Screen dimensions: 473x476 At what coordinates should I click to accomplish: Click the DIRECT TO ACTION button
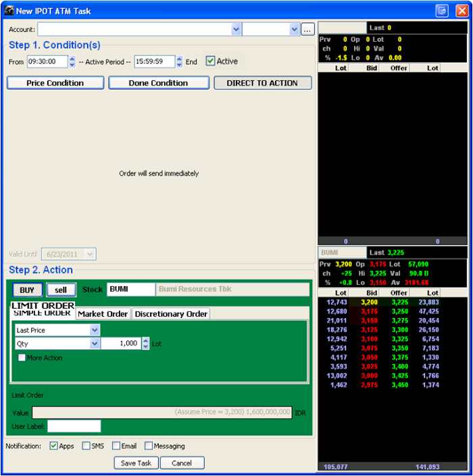tap(262, 83)
